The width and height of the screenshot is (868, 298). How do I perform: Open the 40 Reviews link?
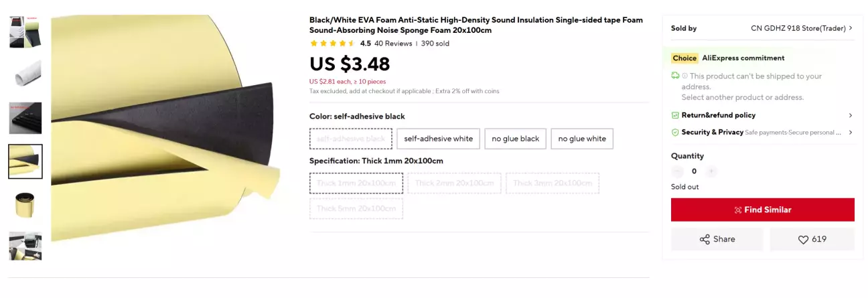click(393, 44)
